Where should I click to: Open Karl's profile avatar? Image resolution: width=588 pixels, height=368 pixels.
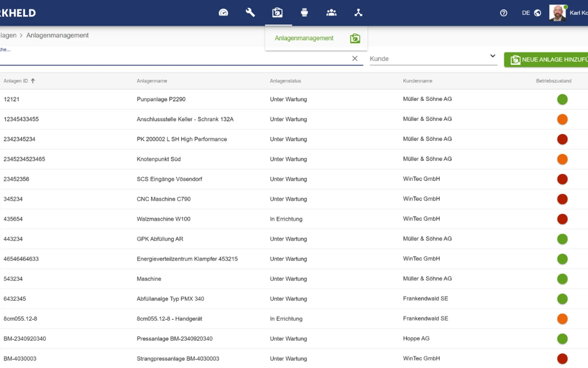(x=557, y=13)
